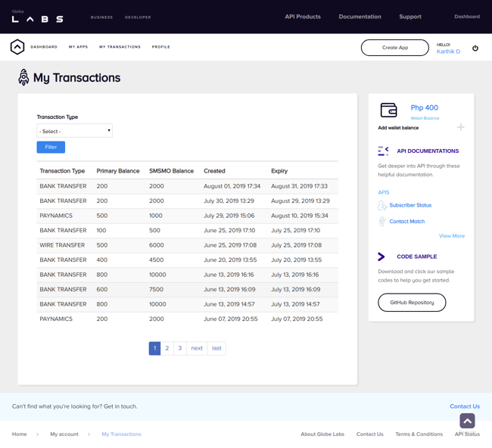Click the 6000 SMSMO balance value
The height and width of the screenshot is (448, 492).
tap(156, 245)
